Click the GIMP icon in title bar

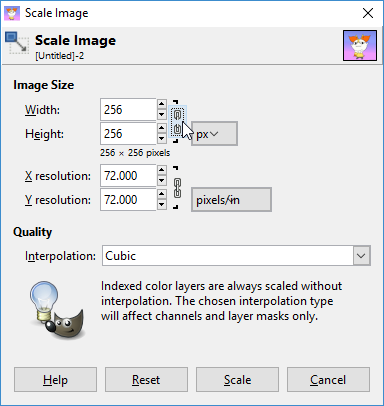pyautogui.click(x=12, y=13)
